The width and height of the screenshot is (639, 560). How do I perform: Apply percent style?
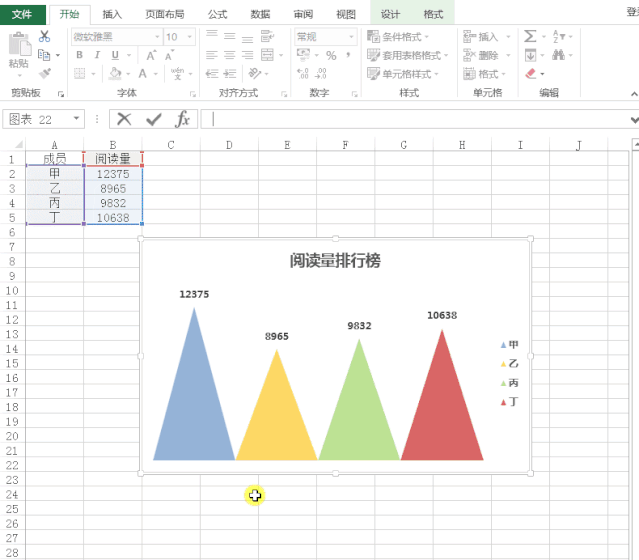(331, 55)
